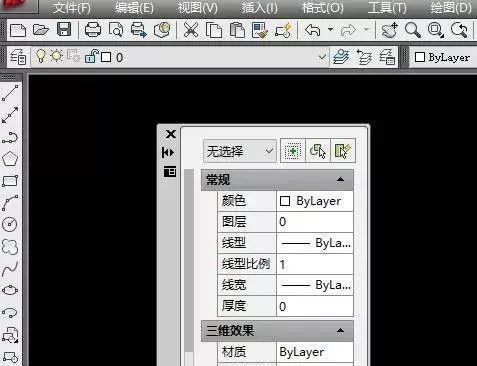Open the 格式(O) menu
477x366 pixels.
pyautogui.click(x=322, y=8)
